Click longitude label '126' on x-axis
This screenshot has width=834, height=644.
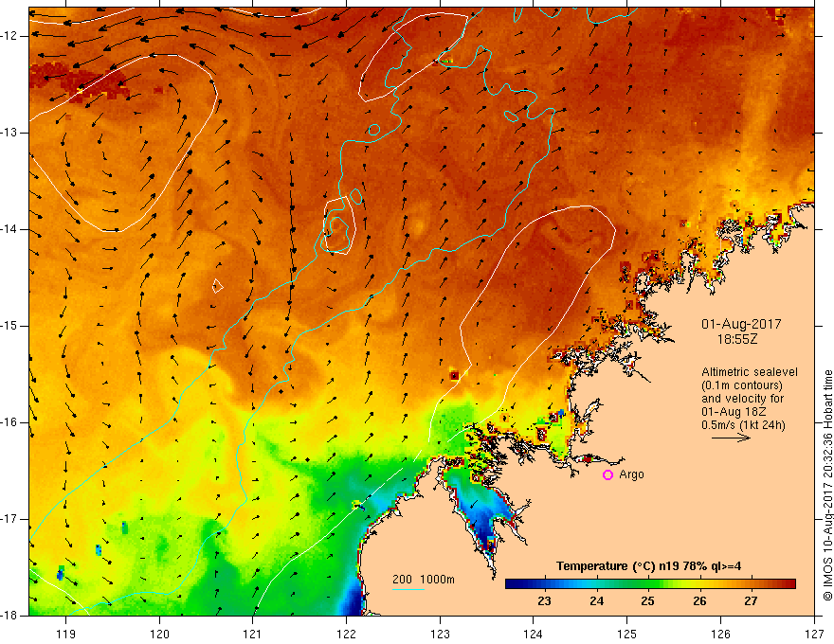tap(720, 634)
